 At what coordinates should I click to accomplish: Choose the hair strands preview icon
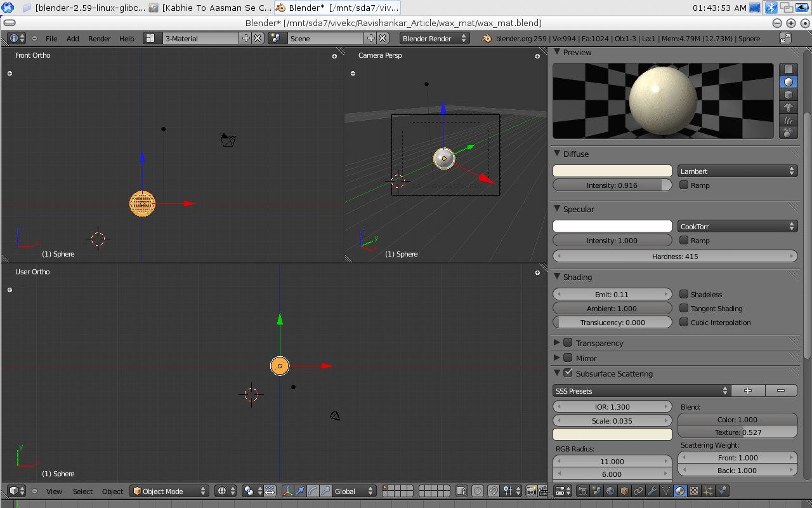pos(788,120)
